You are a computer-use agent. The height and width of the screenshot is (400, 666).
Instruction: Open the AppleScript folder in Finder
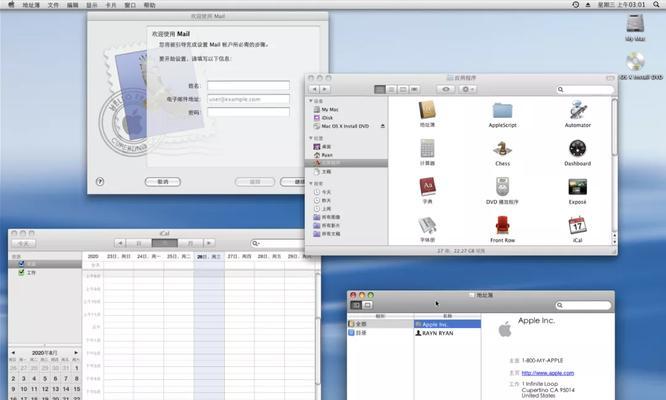(502, 110)
